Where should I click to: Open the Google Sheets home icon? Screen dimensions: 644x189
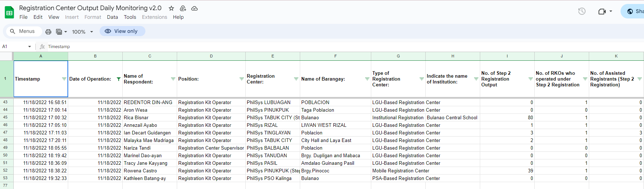(9, 12)
